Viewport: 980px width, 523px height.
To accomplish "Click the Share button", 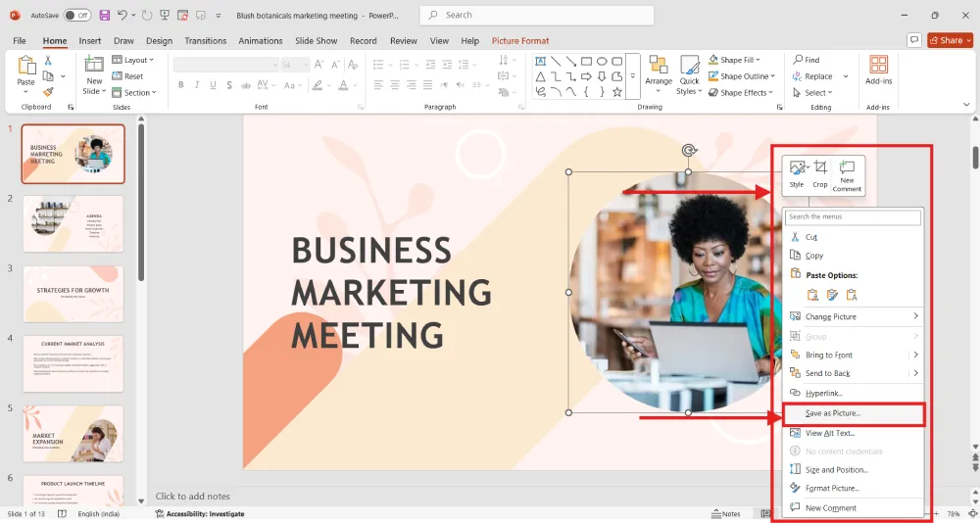I will pyautogui.click(x=947, y=40).
